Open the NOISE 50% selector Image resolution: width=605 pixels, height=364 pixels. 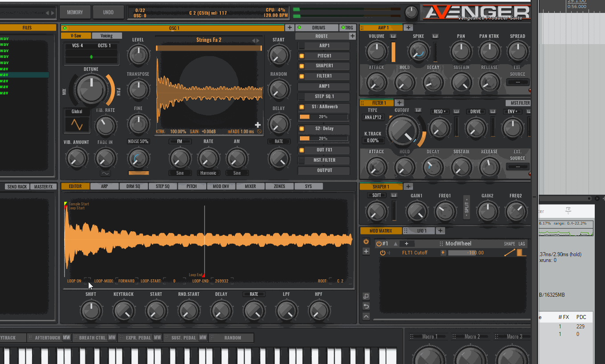pos(138,141)
